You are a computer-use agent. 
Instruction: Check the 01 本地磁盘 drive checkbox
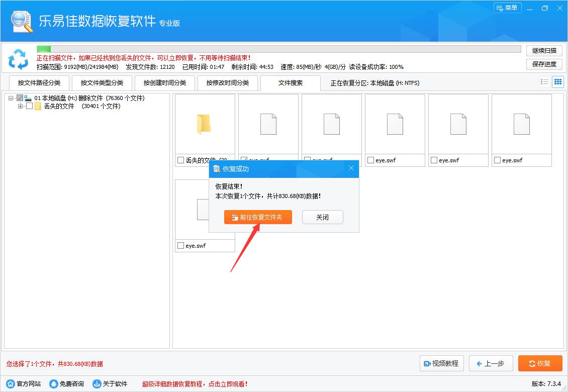coord(20,98)
